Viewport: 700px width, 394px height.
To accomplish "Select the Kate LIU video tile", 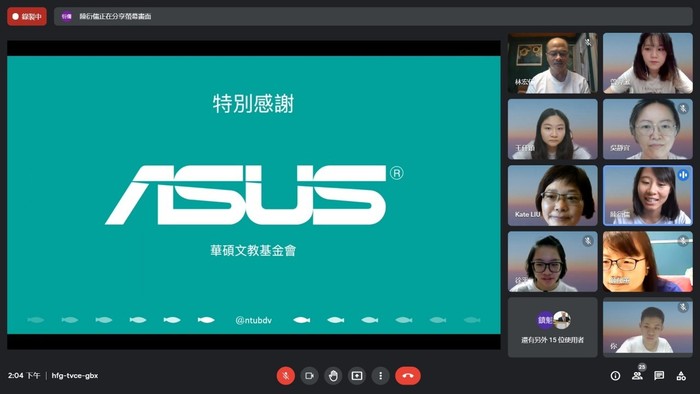I will click(x=553, y=195).
